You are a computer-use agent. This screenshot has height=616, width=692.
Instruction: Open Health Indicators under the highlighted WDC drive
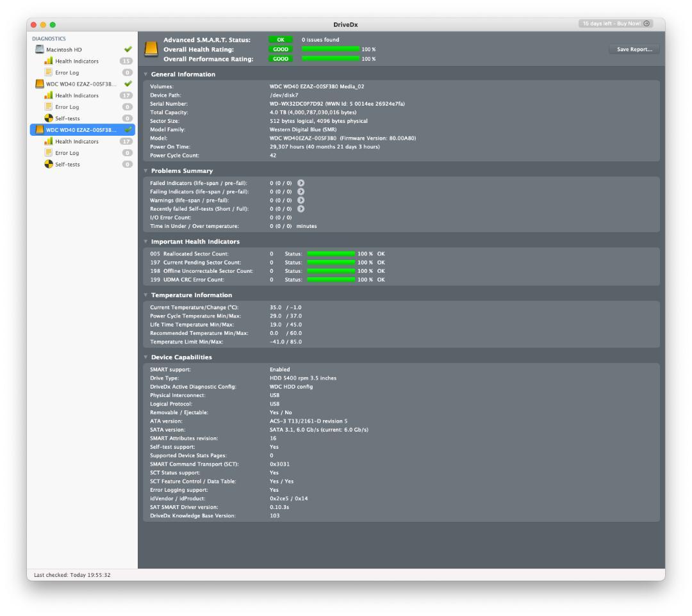click(76, 142)
